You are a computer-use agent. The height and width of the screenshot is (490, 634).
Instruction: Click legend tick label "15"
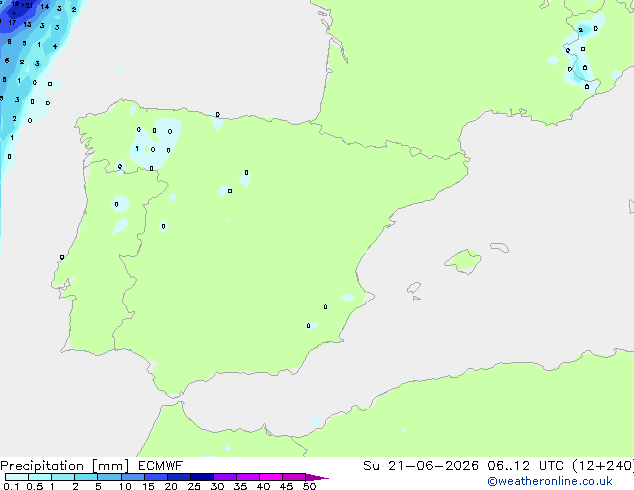[x=148, y=486]
